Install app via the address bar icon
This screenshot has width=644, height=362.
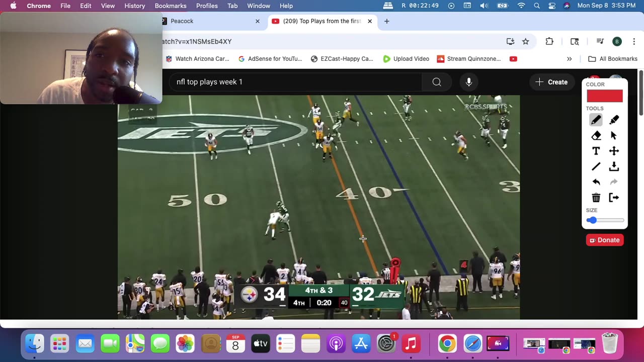[x=510, y=41]
